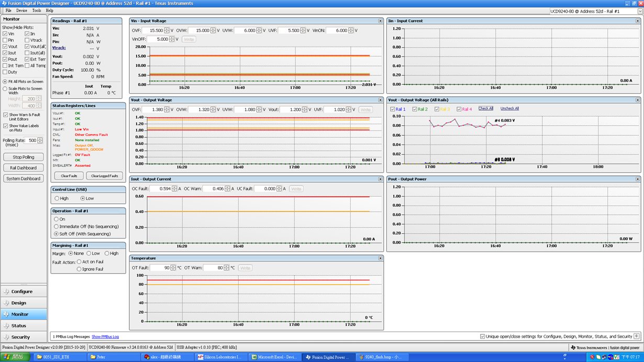Screen dimensions: 644x362
Task: Select Immediate Off (No Sequencing) operation
Action: [57, 227]
